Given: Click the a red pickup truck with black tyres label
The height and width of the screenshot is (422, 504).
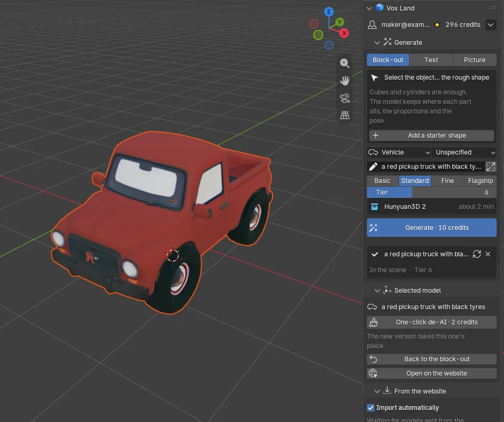Looking at the screenshot, I should point(433,307).
